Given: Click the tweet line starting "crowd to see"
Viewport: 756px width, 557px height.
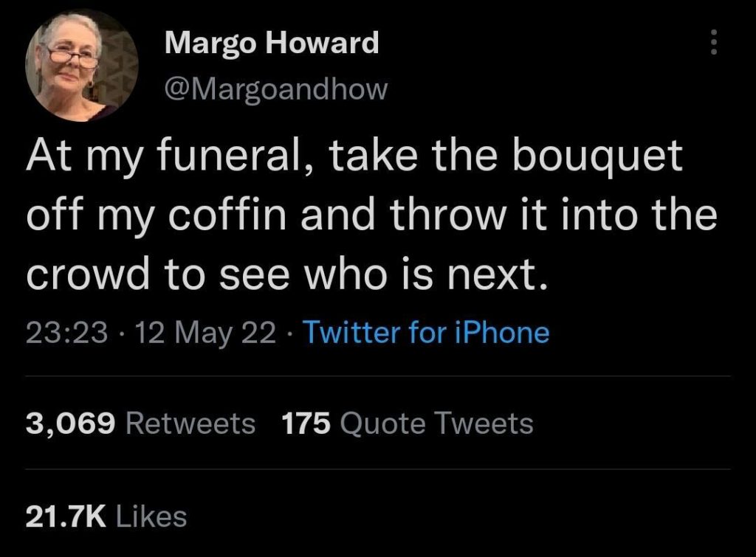Looking at the screenshot, I should pos(289,274).
